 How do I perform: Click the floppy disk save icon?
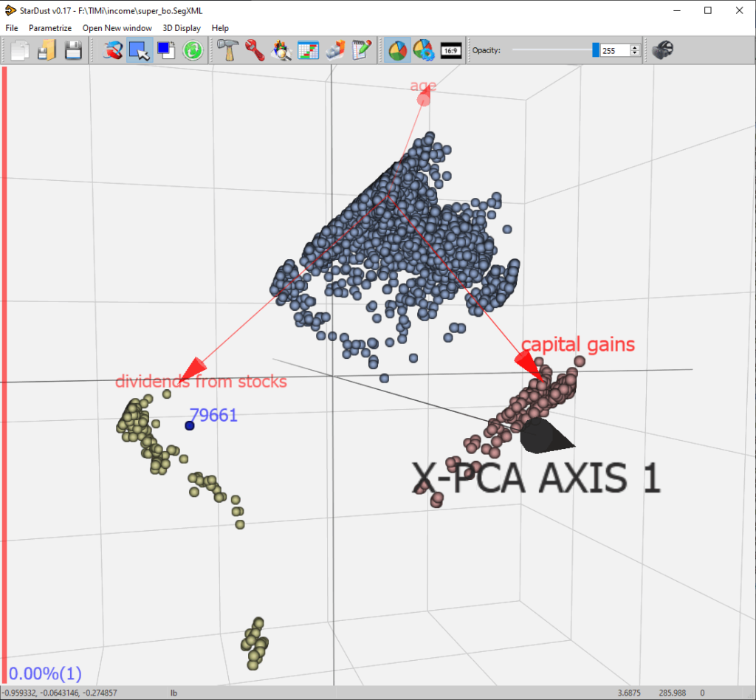point(73,50)
